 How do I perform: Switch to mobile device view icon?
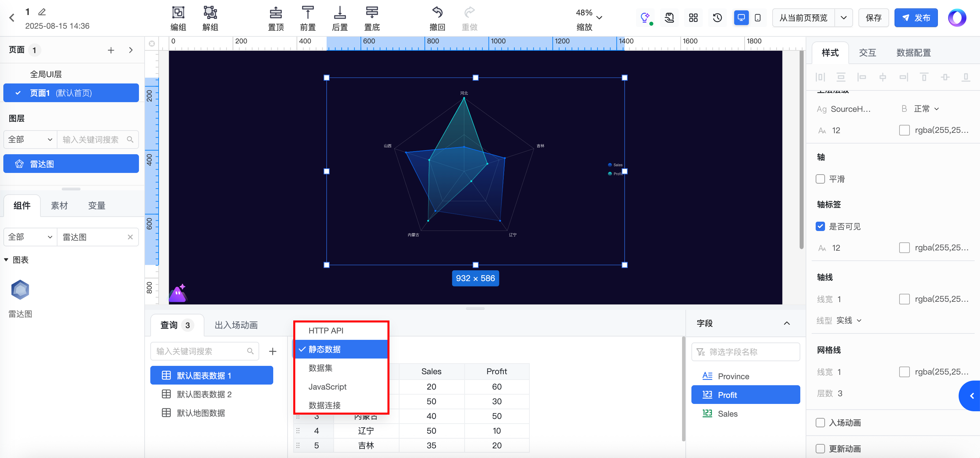[x=758, y=18]
